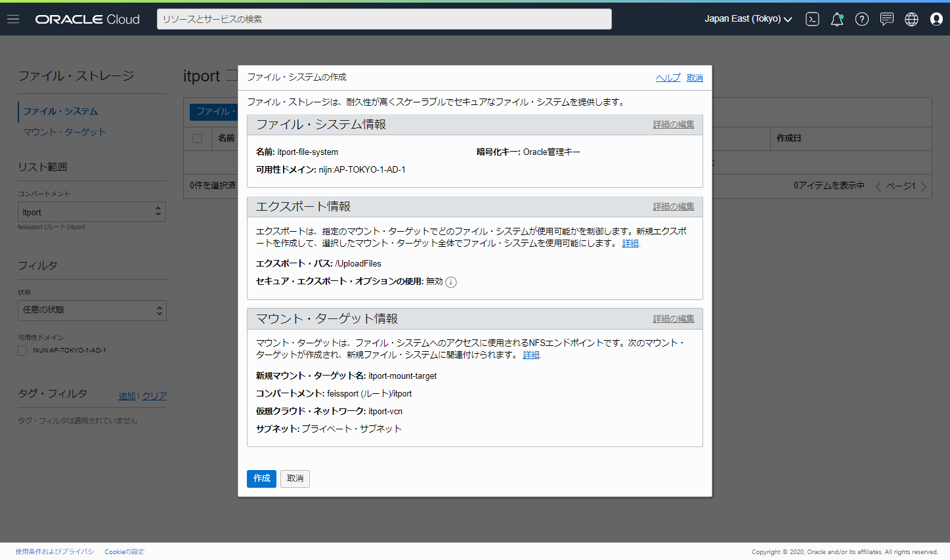The height and width of the screenshot is (560, 950).
Task: Click the プライベート・サブネット subnet value
Action: [x=351, y=429]
